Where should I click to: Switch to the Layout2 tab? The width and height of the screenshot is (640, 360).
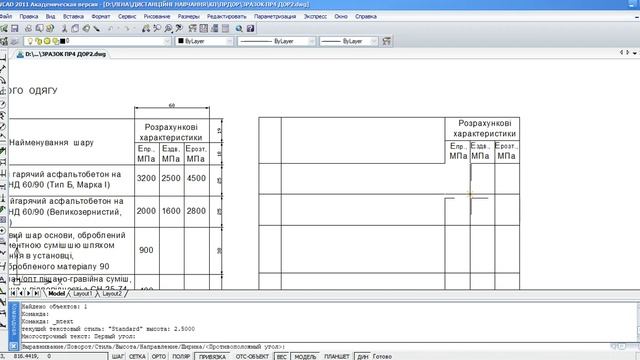click(112, 293)
